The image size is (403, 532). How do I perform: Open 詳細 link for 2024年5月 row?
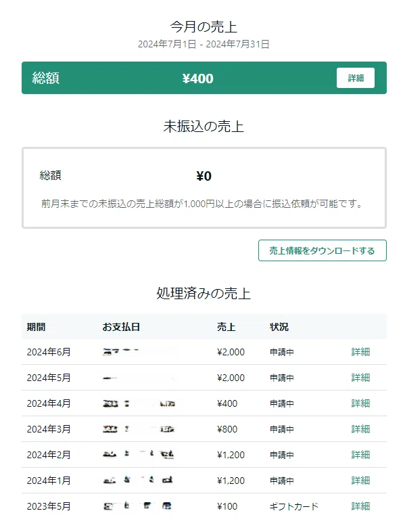coord(360,378)
